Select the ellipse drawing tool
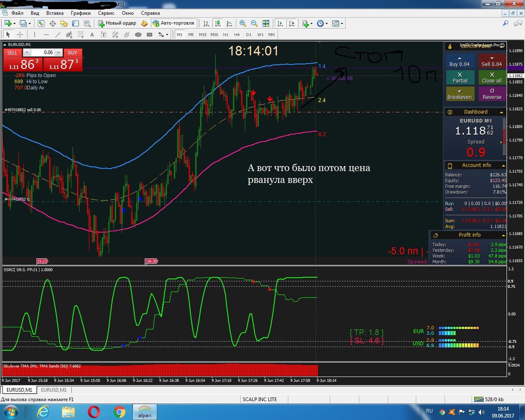Screen dimensions: 525x420 coord(138,34)
